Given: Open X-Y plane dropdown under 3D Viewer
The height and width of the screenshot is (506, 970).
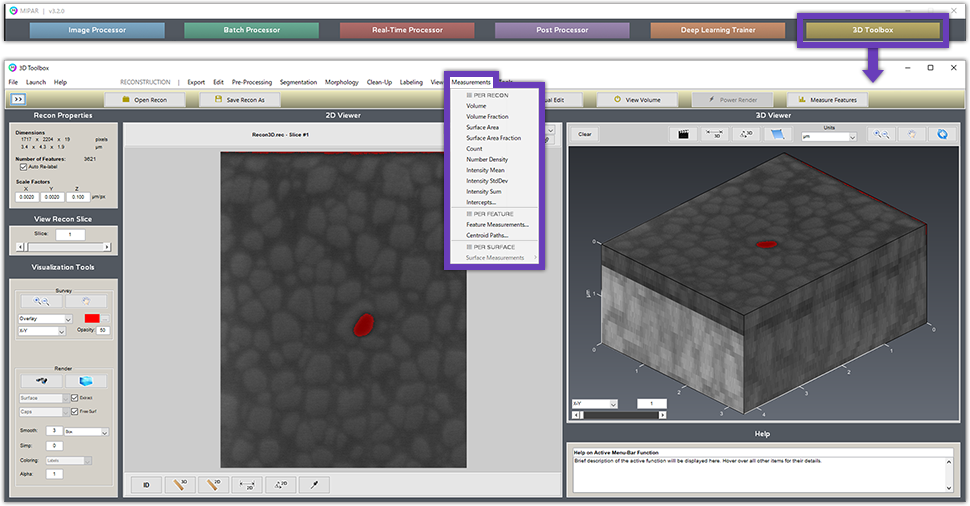Looking at the screenshot, I should (594, 403).
